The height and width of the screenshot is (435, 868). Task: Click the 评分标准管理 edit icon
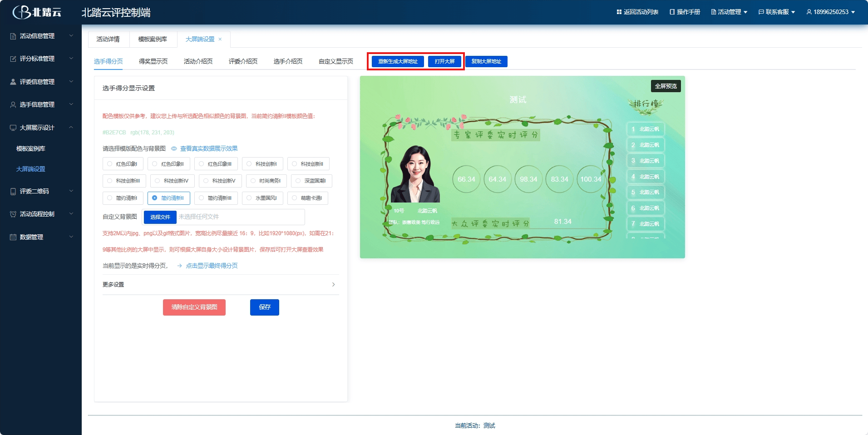[13, 59]
